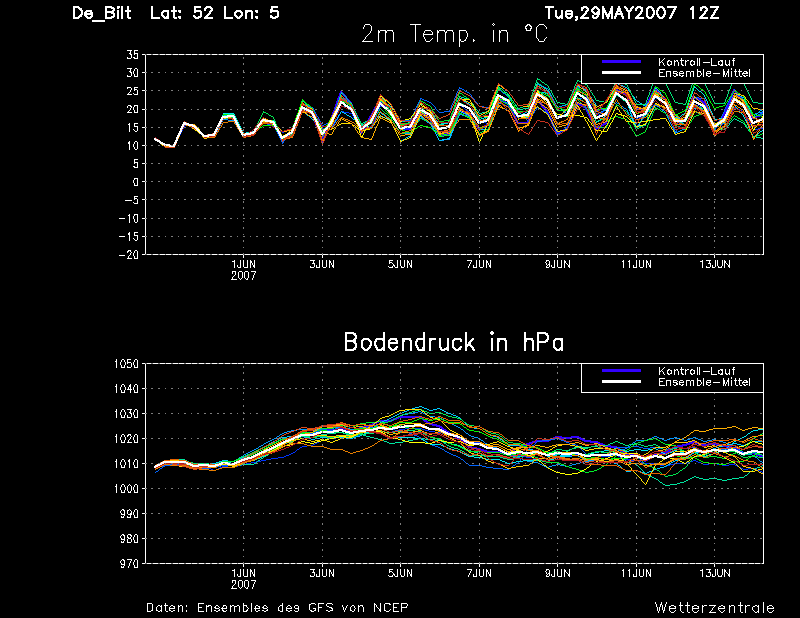Click the 'Tue,29MAY2007 12Z' run date text
This screenshot has height=618, width=800.
pos(632,13)
